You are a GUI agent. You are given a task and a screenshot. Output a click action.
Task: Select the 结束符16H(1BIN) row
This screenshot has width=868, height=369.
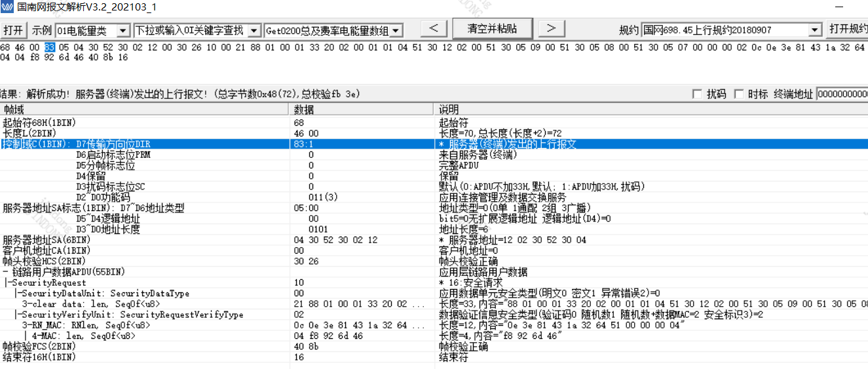coord(434,357)
